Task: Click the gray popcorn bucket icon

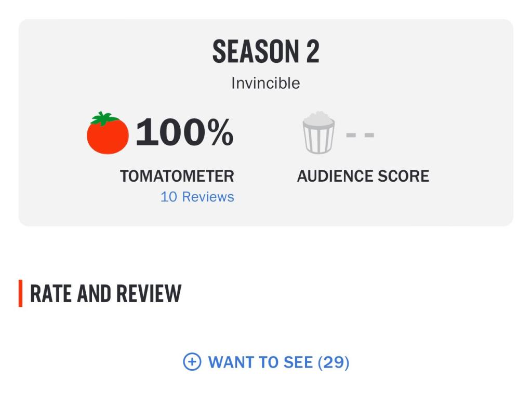Action: tap(318, 132)
